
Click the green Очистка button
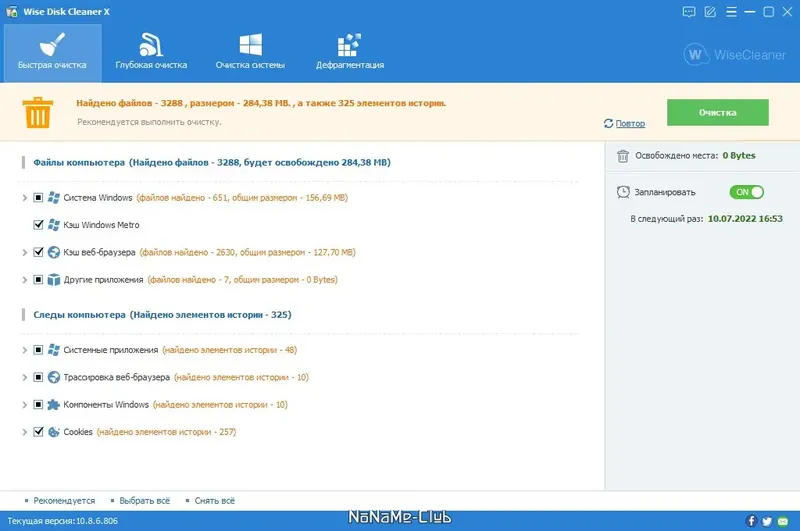tap(717, 112)
